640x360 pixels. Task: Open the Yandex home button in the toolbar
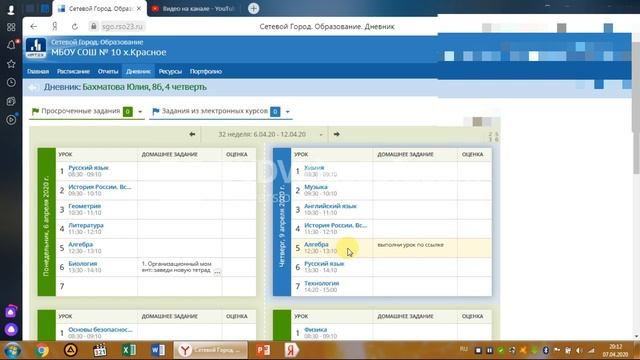click(54, 27)
